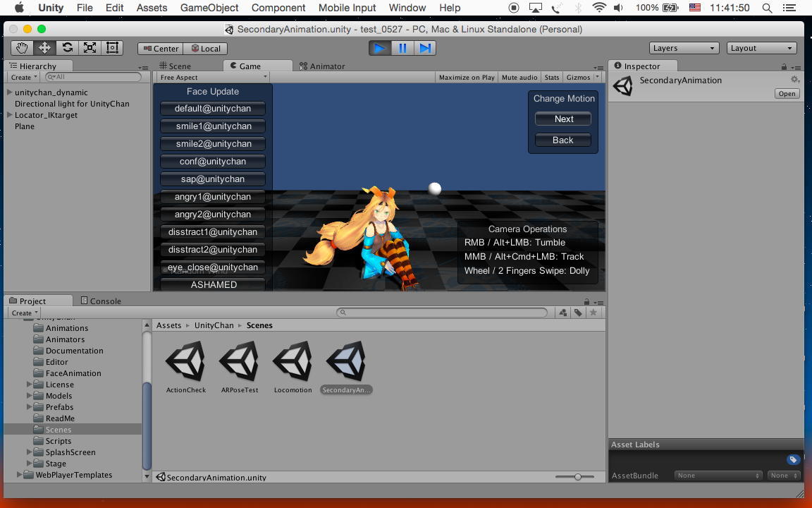Open the Console tab

tap(101, 301)
